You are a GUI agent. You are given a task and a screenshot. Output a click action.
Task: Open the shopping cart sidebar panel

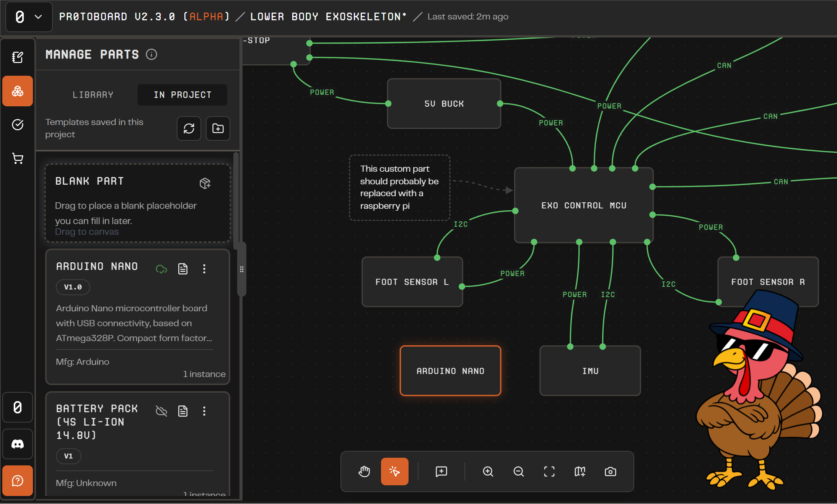[x=18, y=158]
